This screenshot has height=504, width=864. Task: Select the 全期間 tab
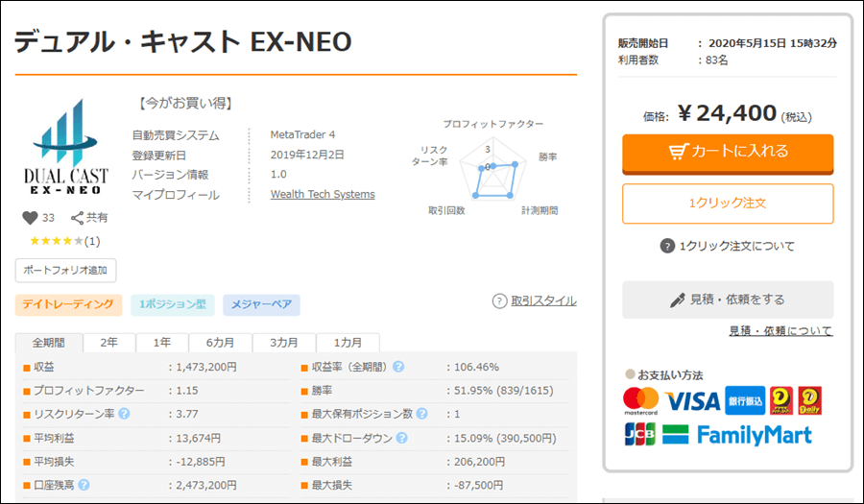coord(49,343)
